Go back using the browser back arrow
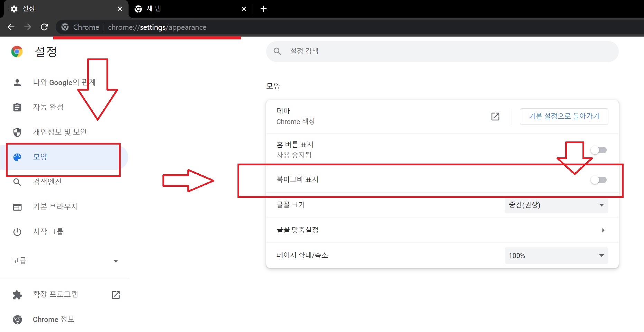This screenshot has width=644, height=332. pos(11,27)
